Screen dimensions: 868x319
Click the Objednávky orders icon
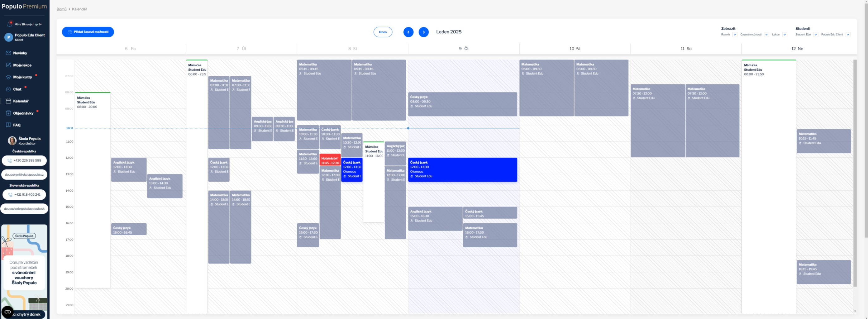point(8,113)
